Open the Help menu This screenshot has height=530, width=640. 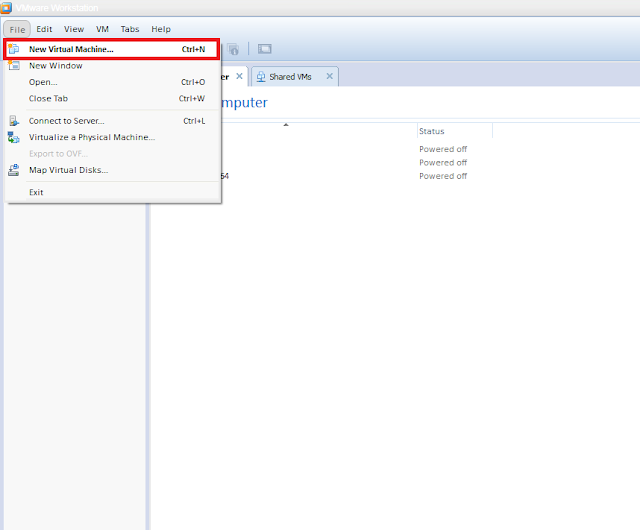(x=161, y=29)
